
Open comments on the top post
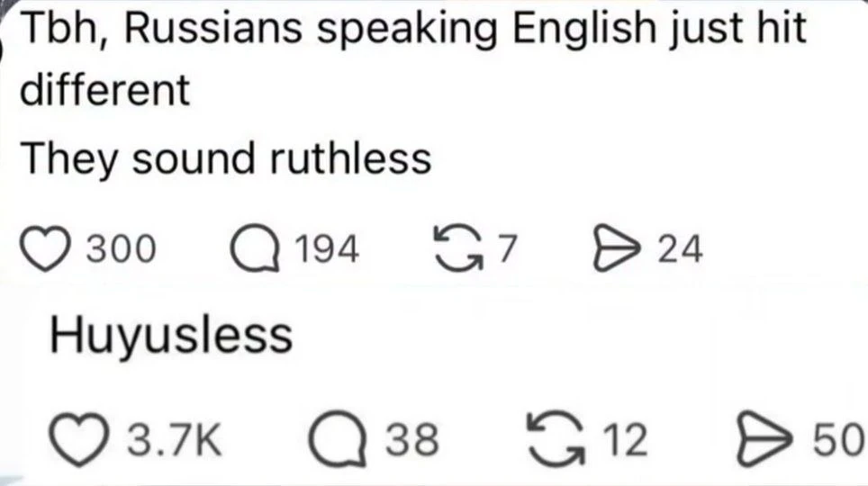[255, 248]
